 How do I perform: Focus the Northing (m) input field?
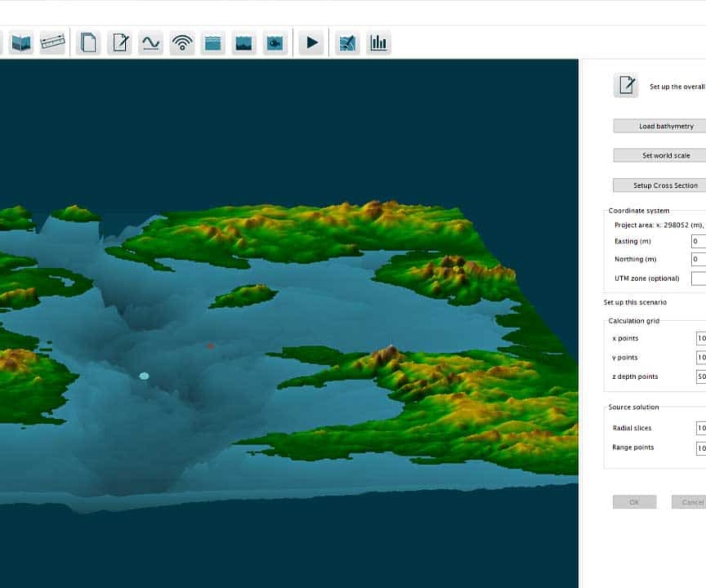click(x=698, y=259)
